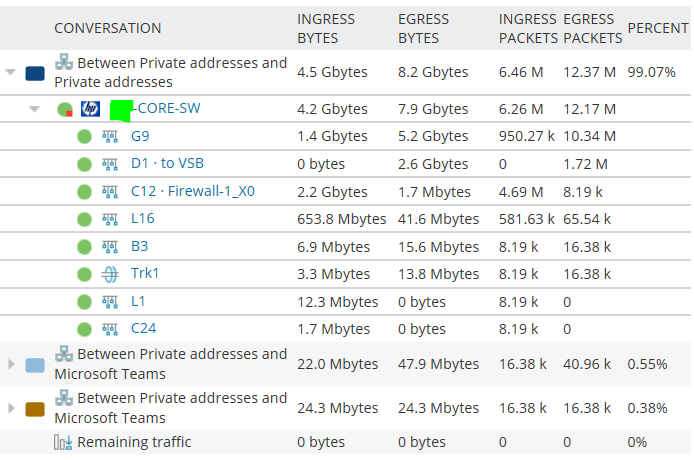This screenshot has height=460, width=694.
Task: Collapse the Private addresses to Private addresses row
Action: tap(11, 72)
